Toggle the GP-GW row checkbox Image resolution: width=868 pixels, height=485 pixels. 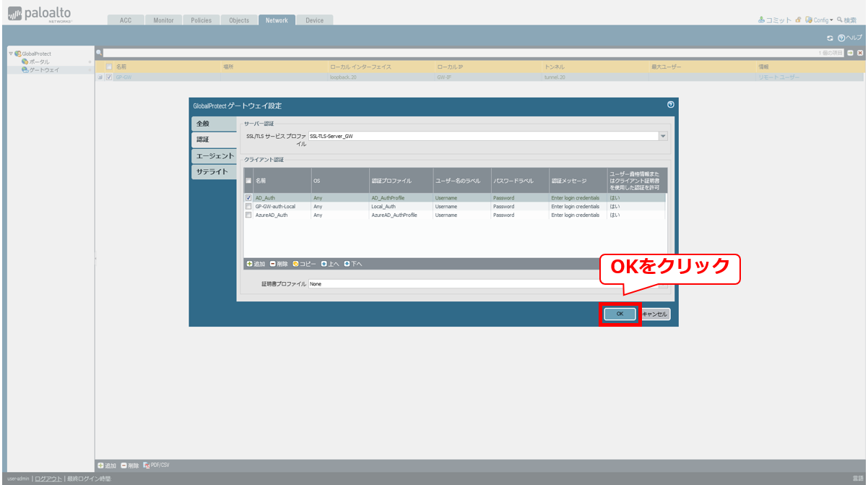109,77
